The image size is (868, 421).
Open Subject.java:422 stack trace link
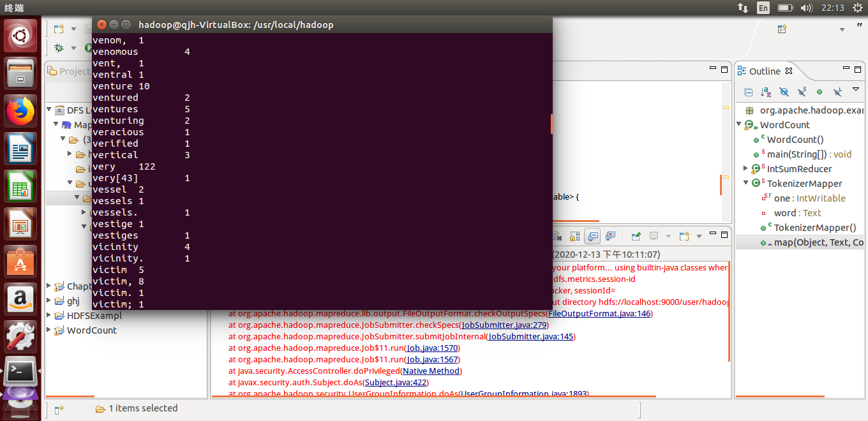coord(396,382)
